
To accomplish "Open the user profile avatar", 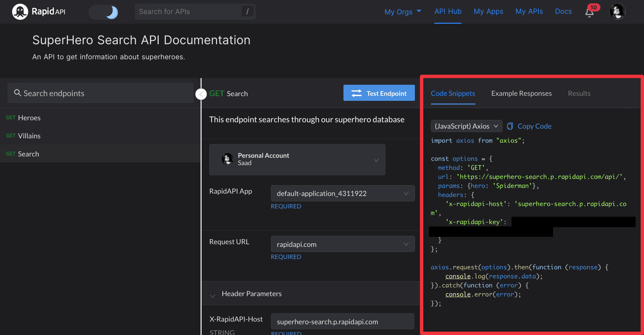I will click(x=617, y=12).
